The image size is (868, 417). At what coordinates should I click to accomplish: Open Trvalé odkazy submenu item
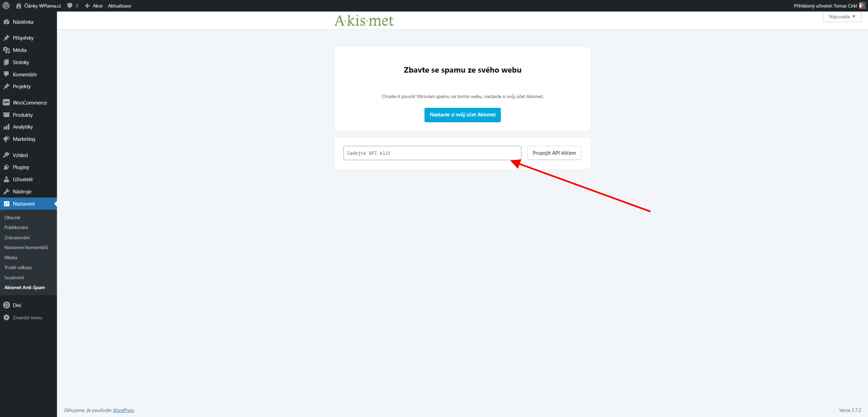(18, 267)
